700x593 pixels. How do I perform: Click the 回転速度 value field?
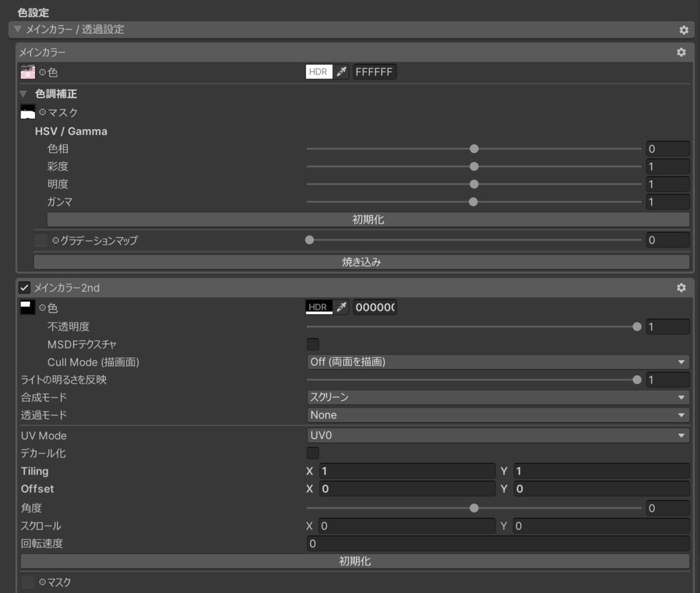tap(498, 544)
